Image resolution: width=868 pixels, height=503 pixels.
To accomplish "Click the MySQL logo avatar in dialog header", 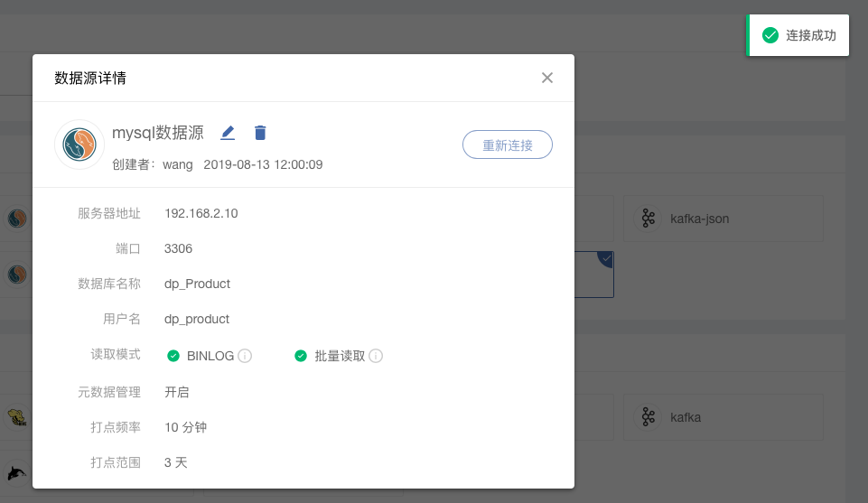I will click(79, 144).
